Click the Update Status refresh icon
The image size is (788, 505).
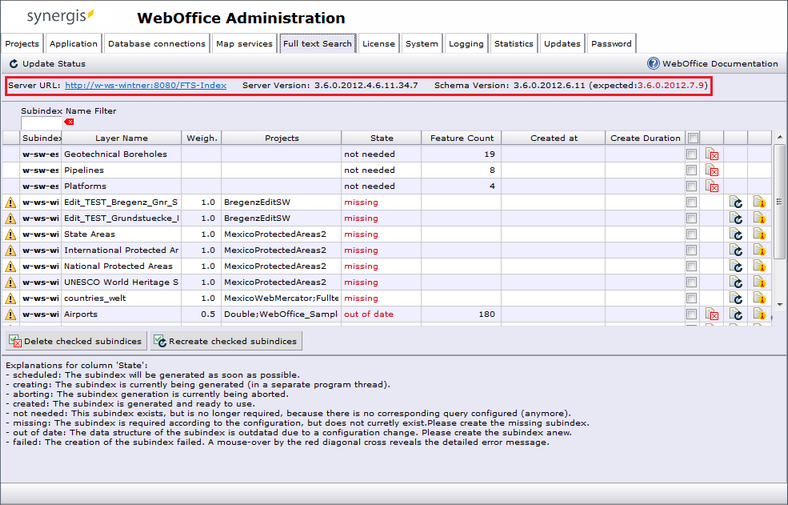coord(14,64)
